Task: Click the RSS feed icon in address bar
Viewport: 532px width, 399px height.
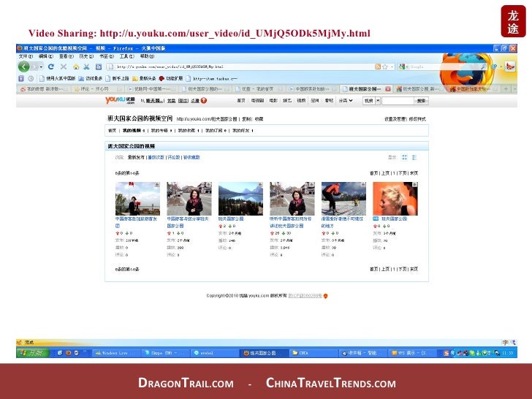Action: click(378, 66)
